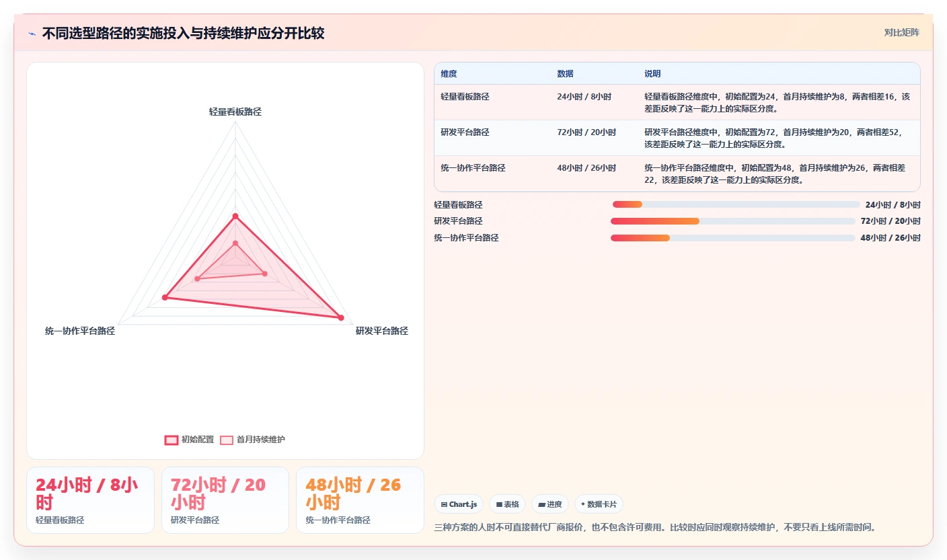Click the description for 统一协作平台路径 row
The image size is (947, 560).
click(x=775, y=173)
